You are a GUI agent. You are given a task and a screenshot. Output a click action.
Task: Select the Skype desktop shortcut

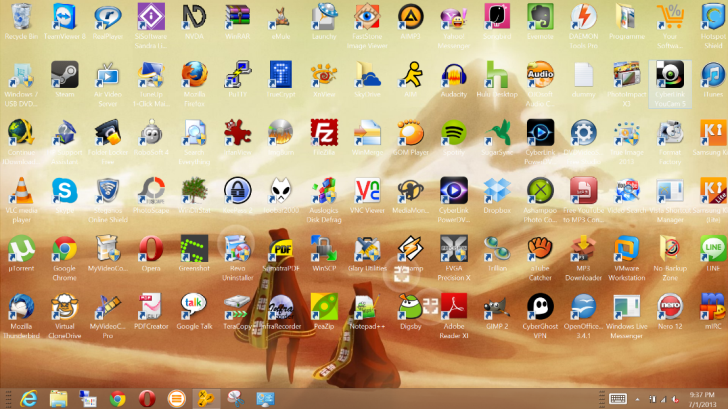(65, 191)
